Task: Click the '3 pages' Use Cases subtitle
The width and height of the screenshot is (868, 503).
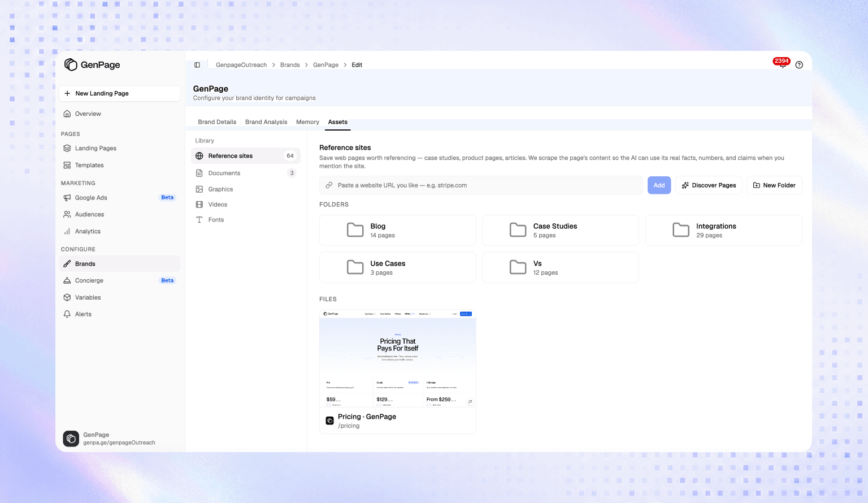Action: click(381, 273)
